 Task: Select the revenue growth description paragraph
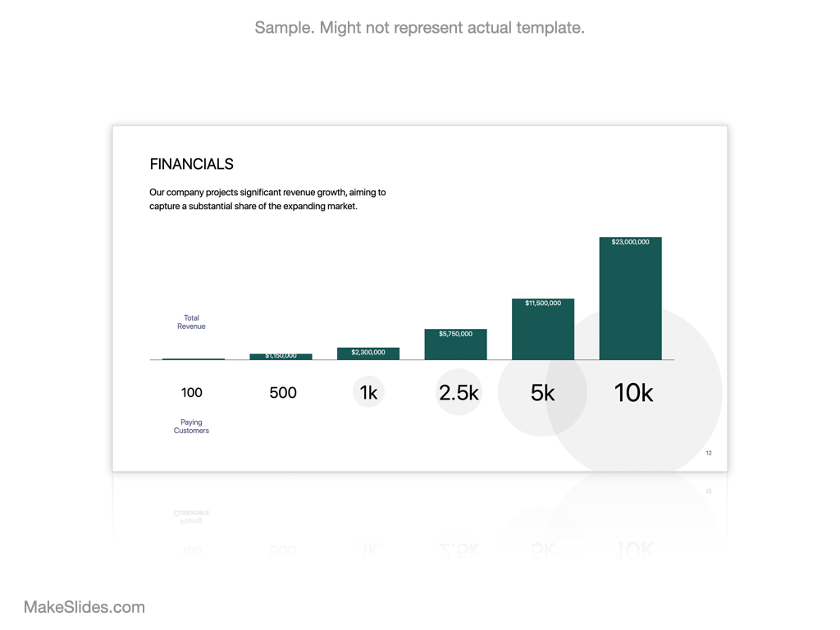point(267,199)
